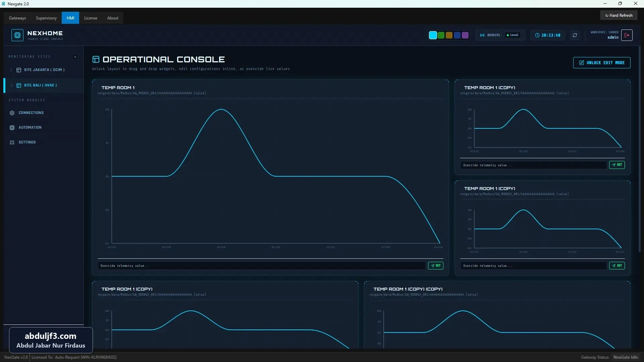644x362 pixels.
Task: Select the HMI tab
Action: tap(70, 18)
